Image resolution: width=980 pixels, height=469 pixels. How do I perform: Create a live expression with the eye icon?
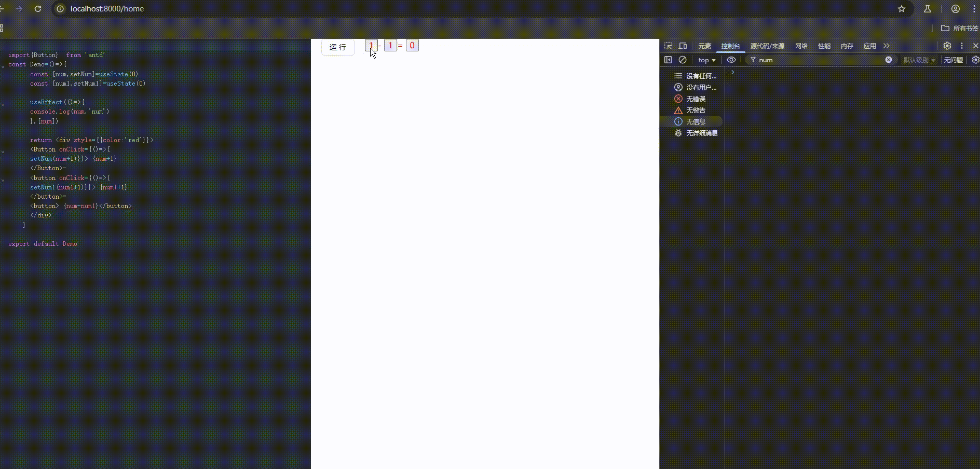tap(731, 60)
